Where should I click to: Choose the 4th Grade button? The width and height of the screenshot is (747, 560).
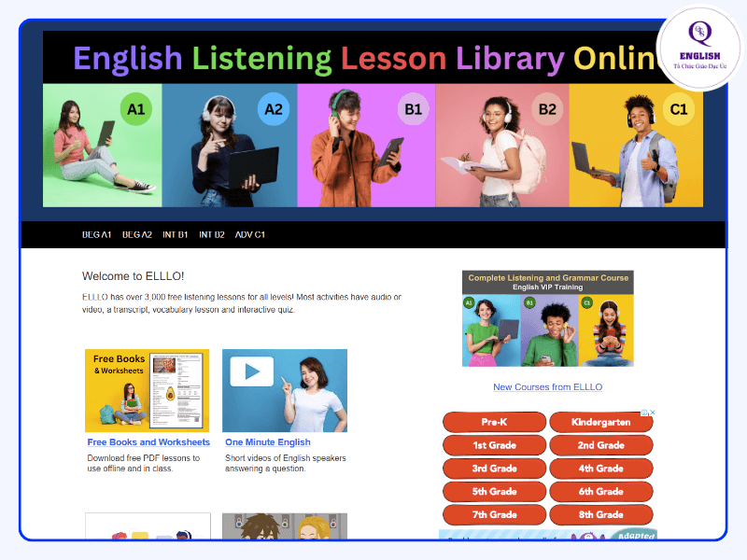[601, 469]
